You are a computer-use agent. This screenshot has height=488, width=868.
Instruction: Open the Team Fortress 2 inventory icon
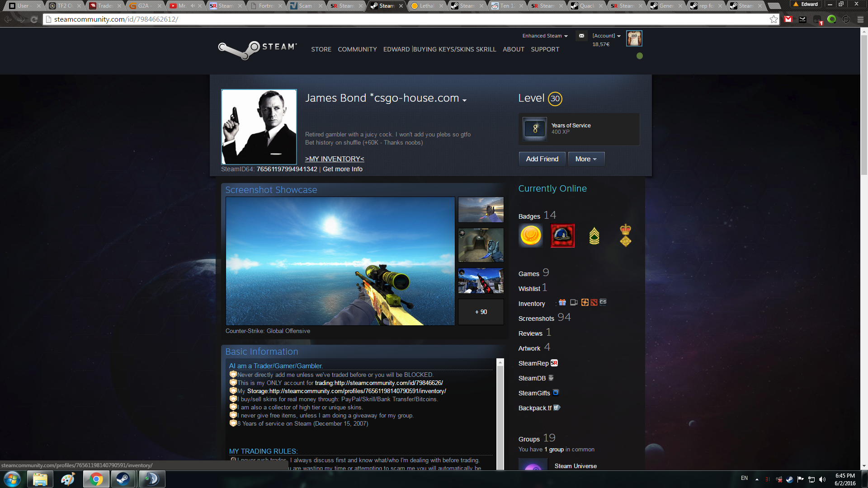coord(585,302)
